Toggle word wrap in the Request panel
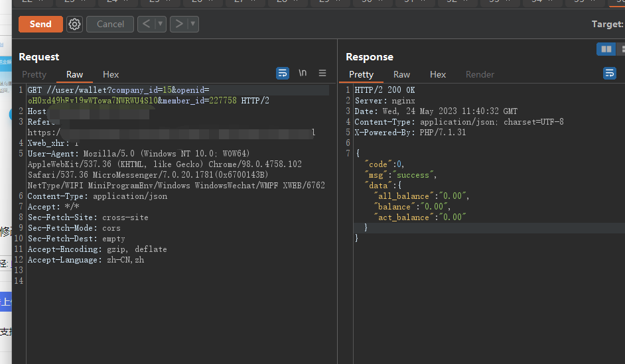625x364 pixels. (283, 73)
